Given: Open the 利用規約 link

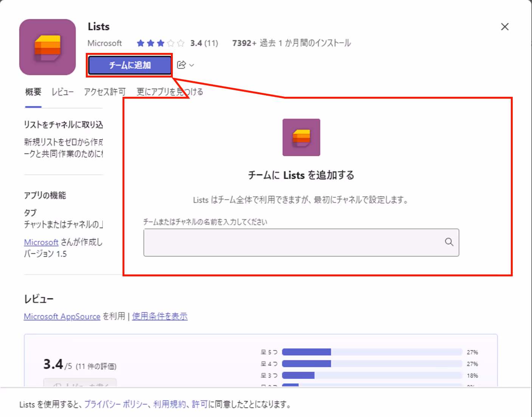Looking at the screenshot, I should coord(170,404).
